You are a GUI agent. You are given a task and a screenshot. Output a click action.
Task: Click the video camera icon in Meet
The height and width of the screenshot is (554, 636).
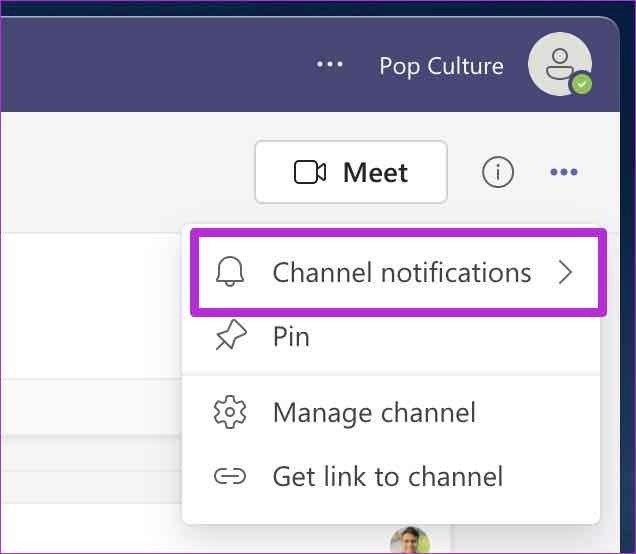click(310, 172)
